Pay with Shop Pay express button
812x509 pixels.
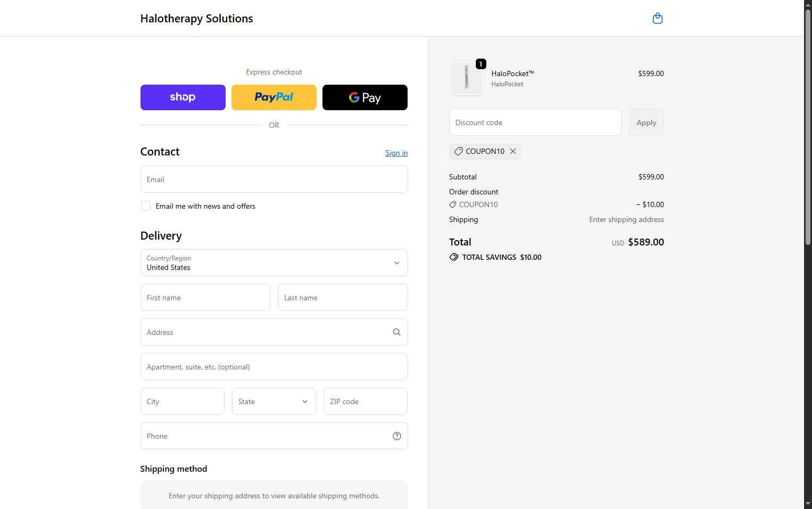point(183,97)
